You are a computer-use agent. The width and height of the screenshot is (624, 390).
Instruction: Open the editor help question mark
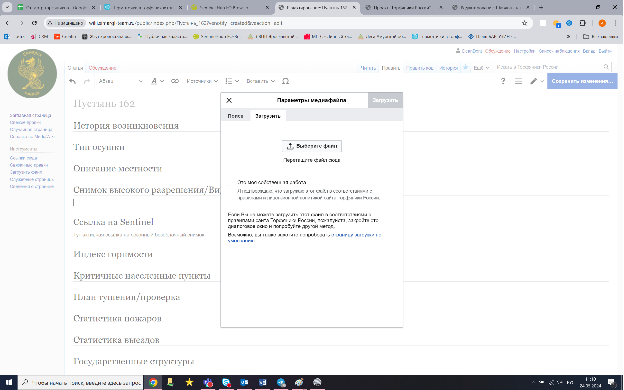click(x=503, y=81)
